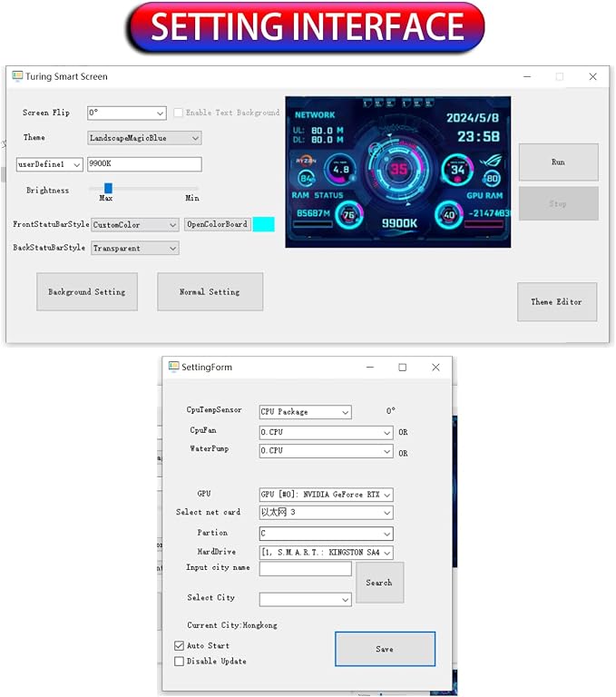Click the Input city name field
The width and height of the screenshot is (616, 697).
[x=306, y=568]
